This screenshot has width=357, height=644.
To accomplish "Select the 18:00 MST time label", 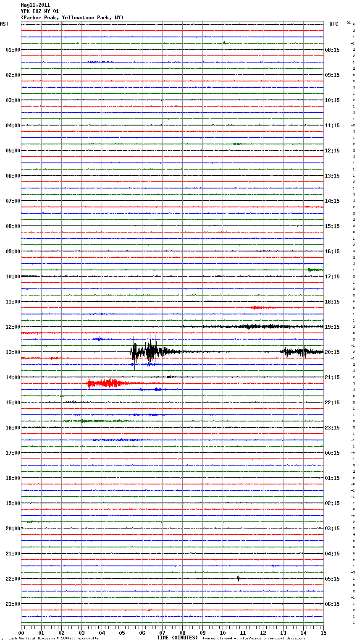I will (13, 478).
